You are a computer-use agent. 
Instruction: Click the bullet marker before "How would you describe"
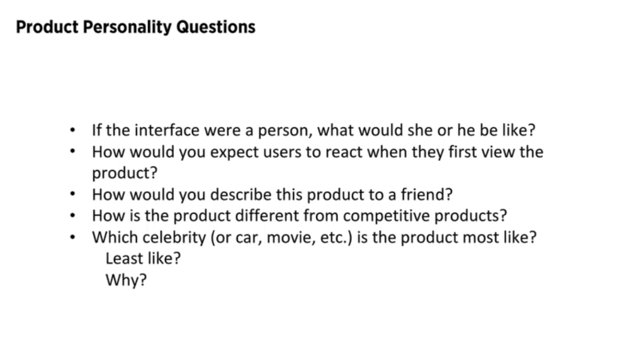(74, 196)
